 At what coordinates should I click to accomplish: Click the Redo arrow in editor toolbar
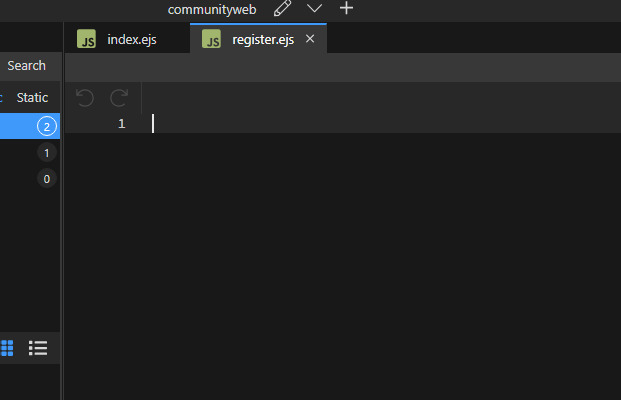click(119, 98)
